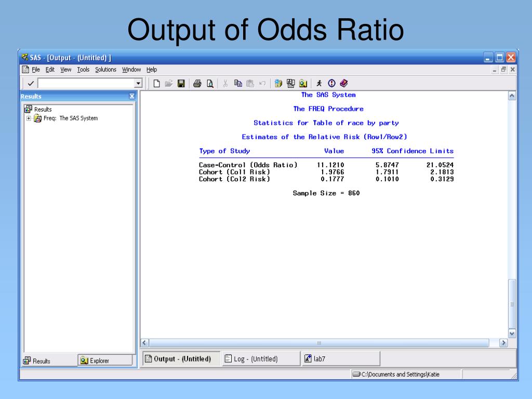The height and width of the screenshot is (399, 532).
Task: Click the command checkmark submit icon
Action: coord(31,84)
